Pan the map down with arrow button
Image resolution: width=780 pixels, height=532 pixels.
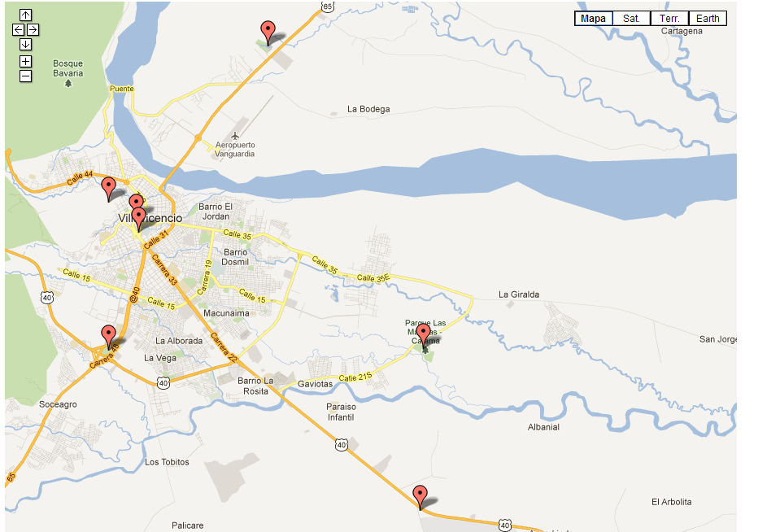pos(25,44)
